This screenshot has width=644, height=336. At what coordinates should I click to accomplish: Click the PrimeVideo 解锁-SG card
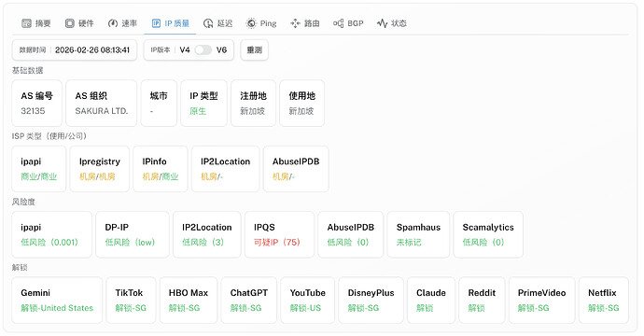(541, 301)
